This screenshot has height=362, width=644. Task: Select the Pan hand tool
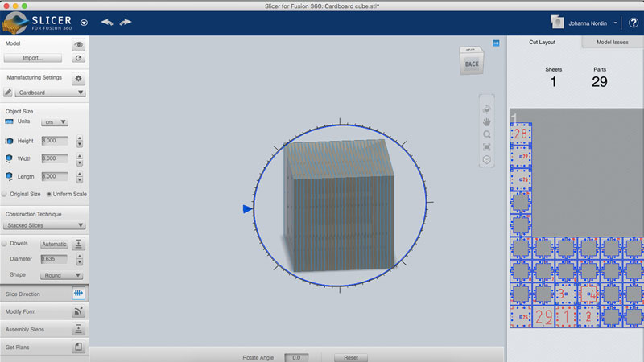[x=487, y=122]
